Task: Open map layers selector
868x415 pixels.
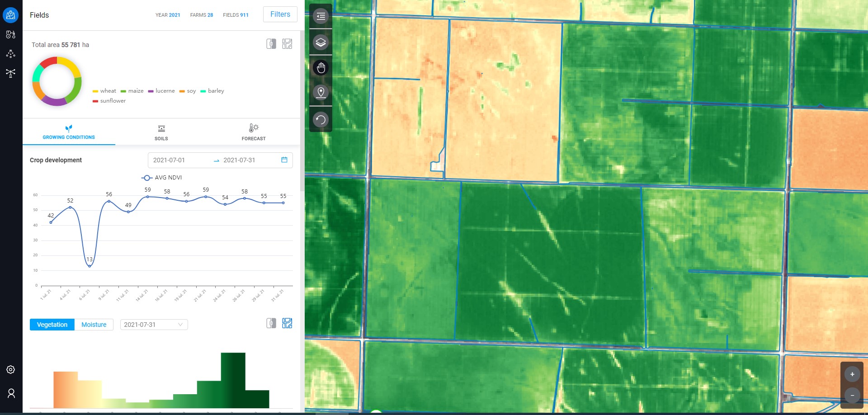Action: [321, 42]
